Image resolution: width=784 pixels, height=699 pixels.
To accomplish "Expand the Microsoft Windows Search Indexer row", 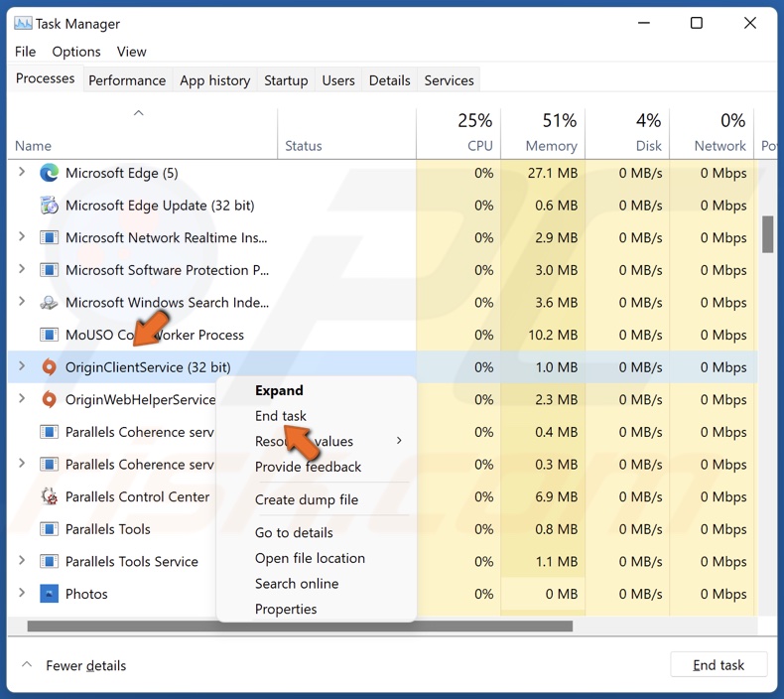I will pyautogui.click(x=22, y=302).
